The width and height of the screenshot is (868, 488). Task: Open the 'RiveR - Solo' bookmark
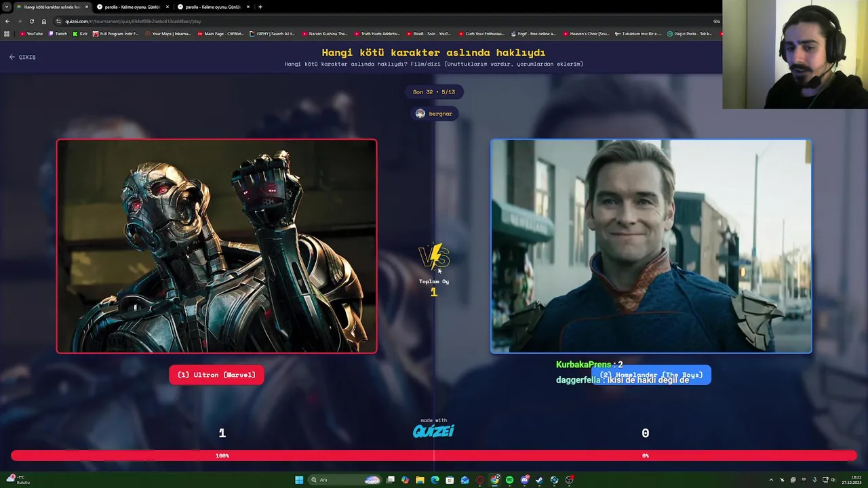tap(429, 33)
